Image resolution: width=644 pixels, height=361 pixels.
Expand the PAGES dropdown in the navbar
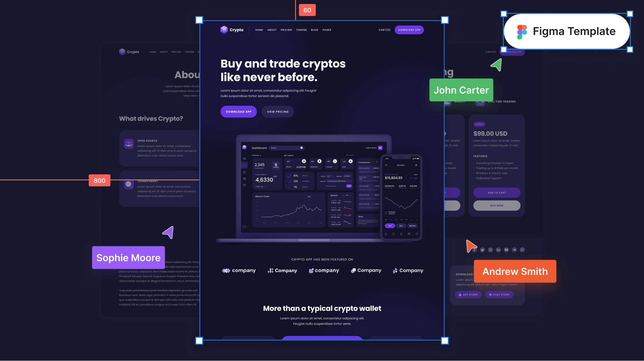(327, 29)
